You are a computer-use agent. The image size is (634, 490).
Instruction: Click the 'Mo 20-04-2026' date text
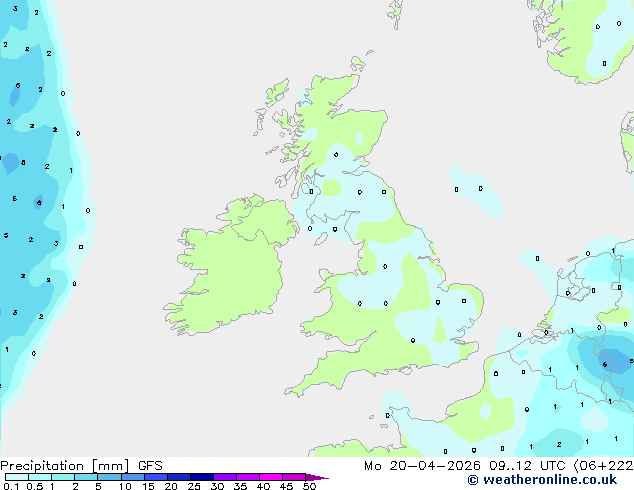pyautogui.click(x=422, y=466)
